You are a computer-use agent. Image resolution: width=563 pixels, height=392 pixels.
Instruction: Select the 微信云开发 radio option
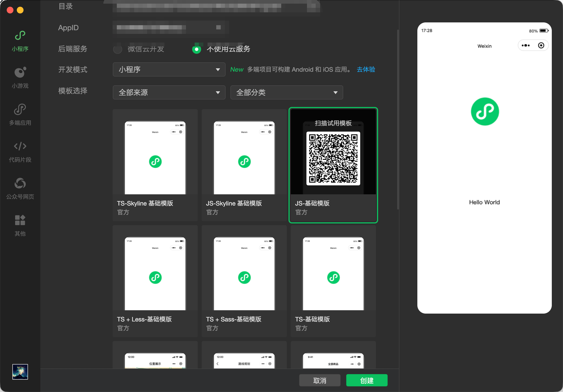tap(118, 49)
